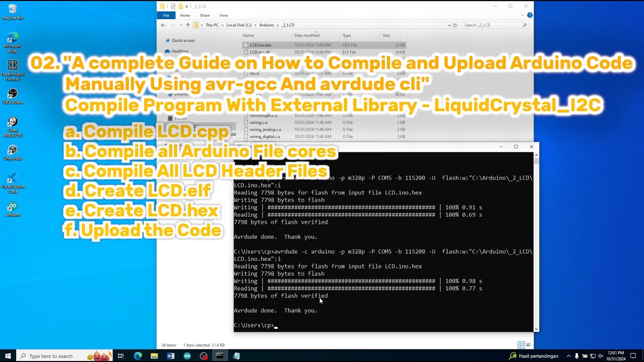This screenshot has height=362, width=644.
Task: Switch to the Home ribbon tab
Action: (185, 16)
